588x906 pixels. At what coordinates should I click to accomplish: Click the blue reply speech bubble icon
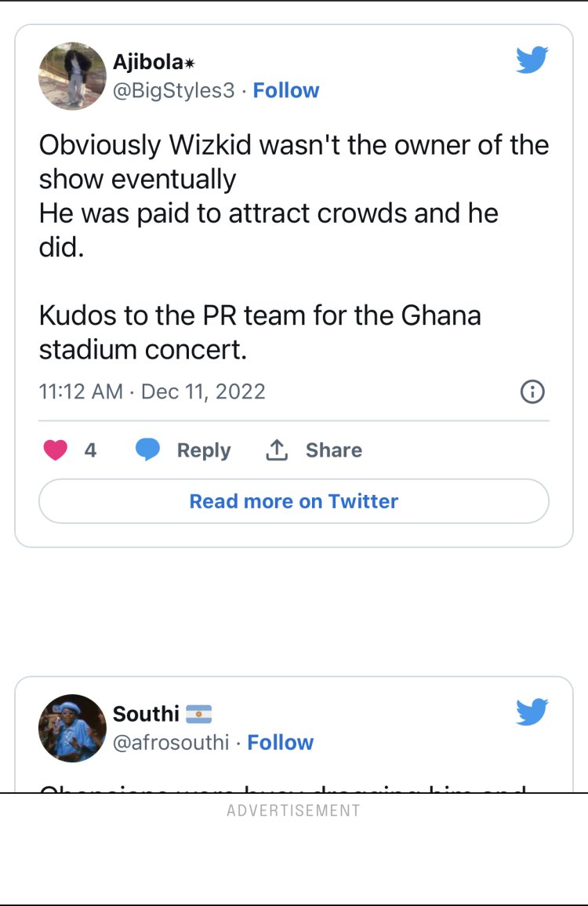coord(147,450)
